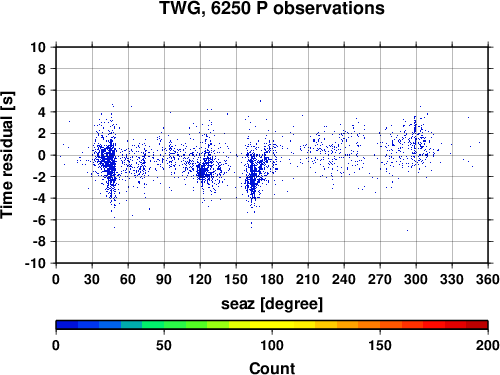Click the "Count" colorbar label
Viewport: 500px width, 375px height.
point(272,369)
